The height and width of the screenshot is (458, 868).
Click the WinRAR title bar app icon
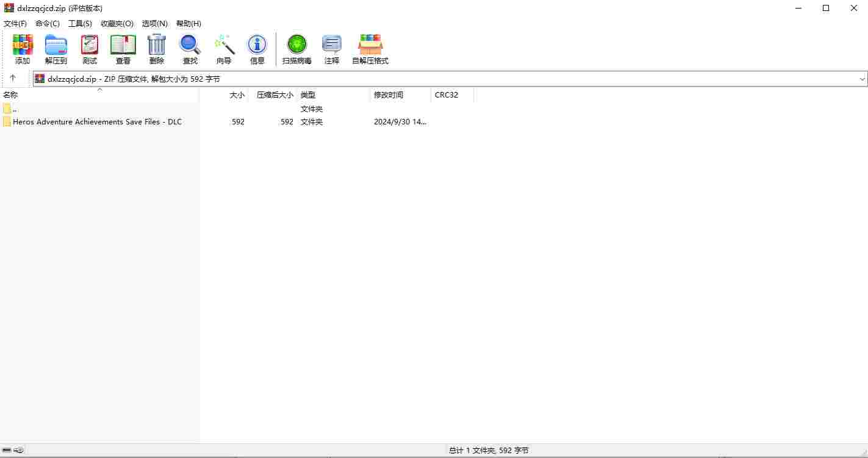9,8
